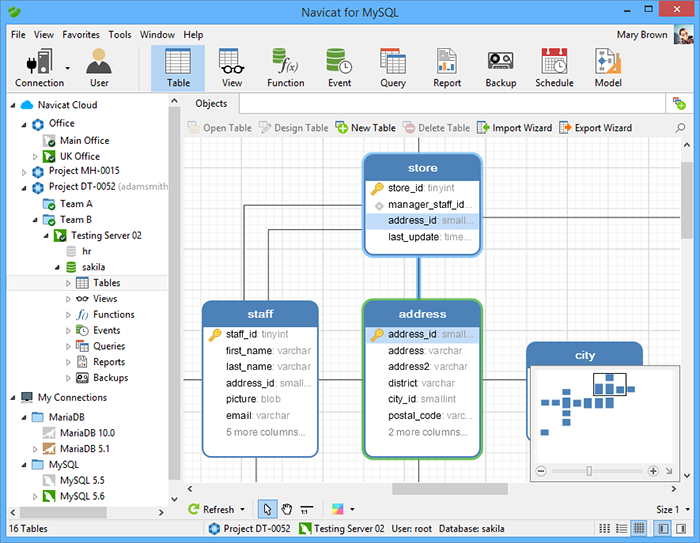Open the Tools menu
Image resolution: width=700 pixels, height=543 pixels.
coord(120,35)
